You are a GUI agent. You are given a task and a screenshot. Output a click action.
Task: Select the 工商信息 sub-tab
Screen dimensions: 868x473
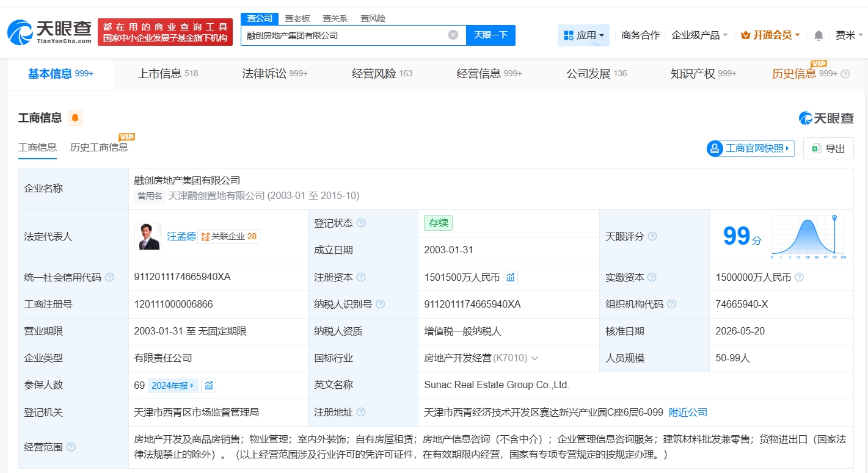coord(37,147)
